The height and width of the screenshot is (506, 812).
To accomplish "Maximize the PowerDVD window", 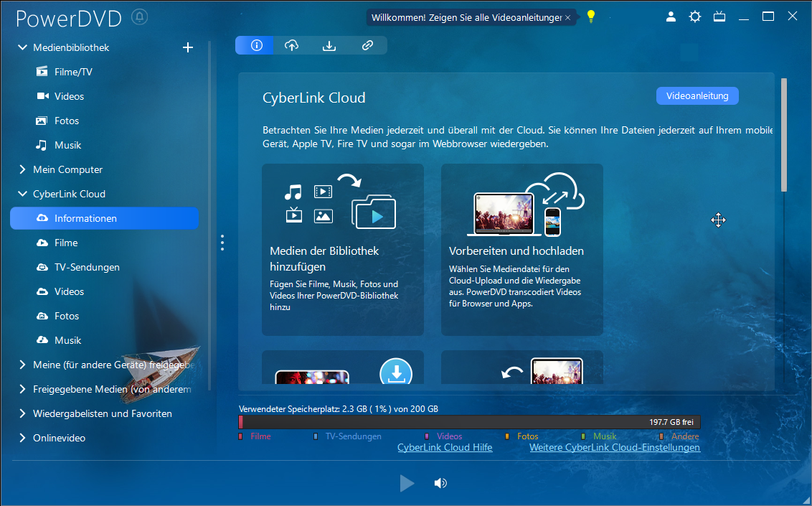I will coord(768,17).
